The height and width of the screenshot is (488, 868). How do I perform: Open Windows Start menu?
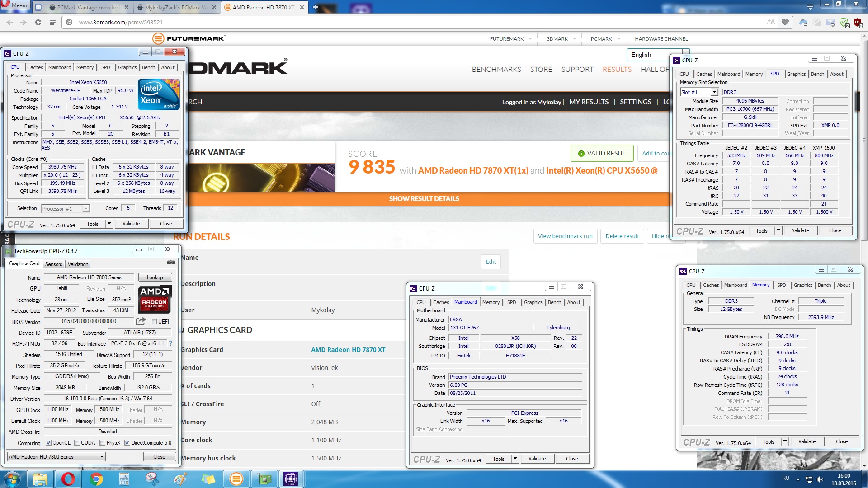point(12,479)
